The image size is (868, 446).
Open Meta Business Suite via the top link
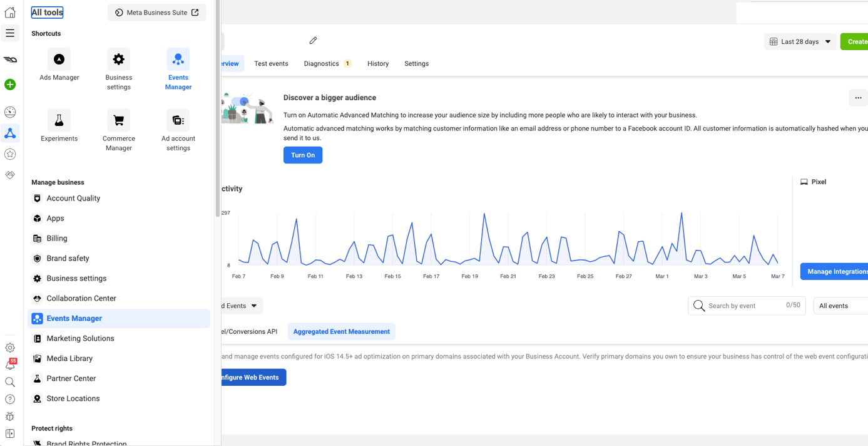coord(156,12)
